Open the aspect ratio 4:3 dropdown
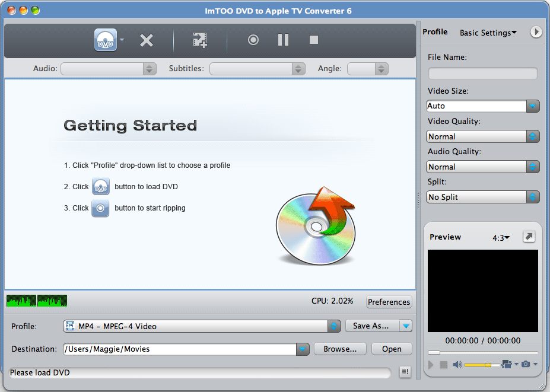Image resolution: width=550 pixels, height=392 pixels. 501,237
